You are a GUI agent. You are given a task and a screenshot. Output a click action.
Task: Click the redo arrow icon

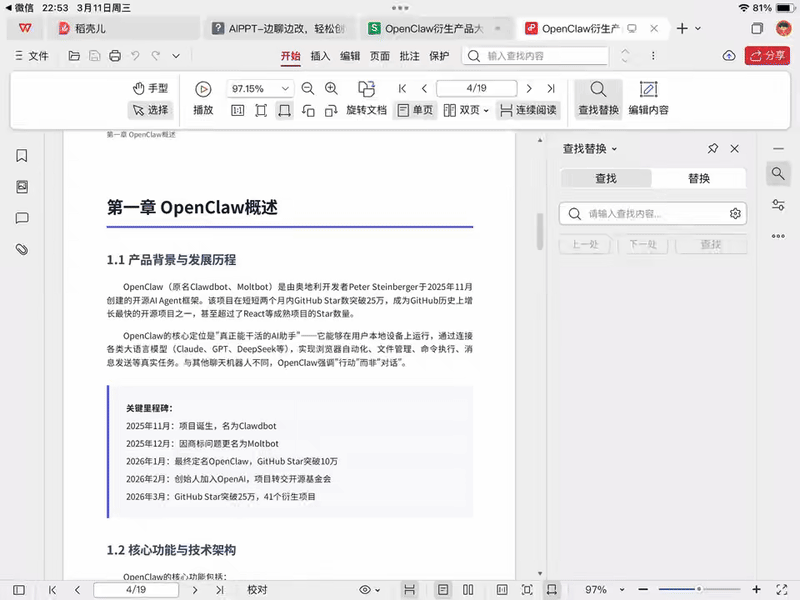[156, 56]
